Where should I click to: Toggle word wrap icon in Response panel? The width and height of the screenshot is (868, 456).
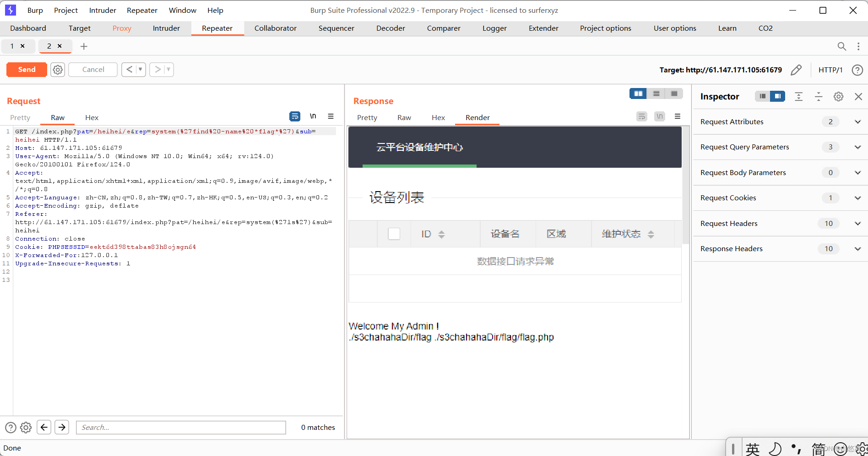click(642, 116)
